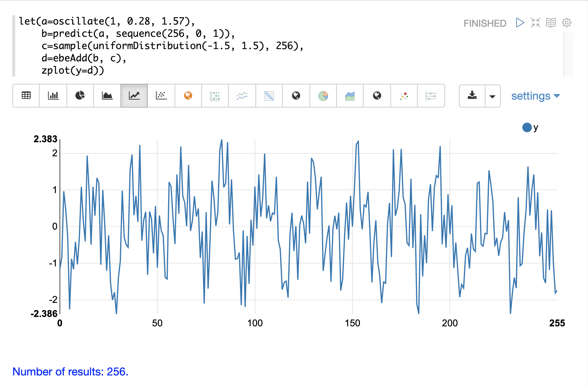Click the orange globe map icon
588x387 pixels.
[x=188, y=96]
